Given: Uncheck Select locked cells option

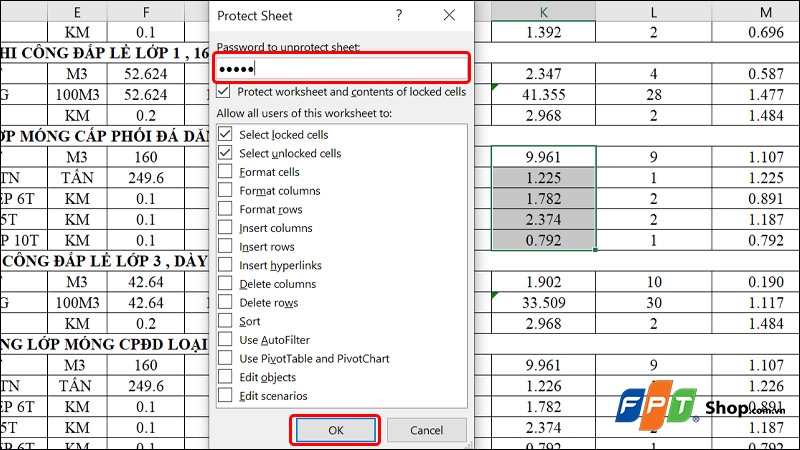Looking at the screenshot, I should pos(225,134).
